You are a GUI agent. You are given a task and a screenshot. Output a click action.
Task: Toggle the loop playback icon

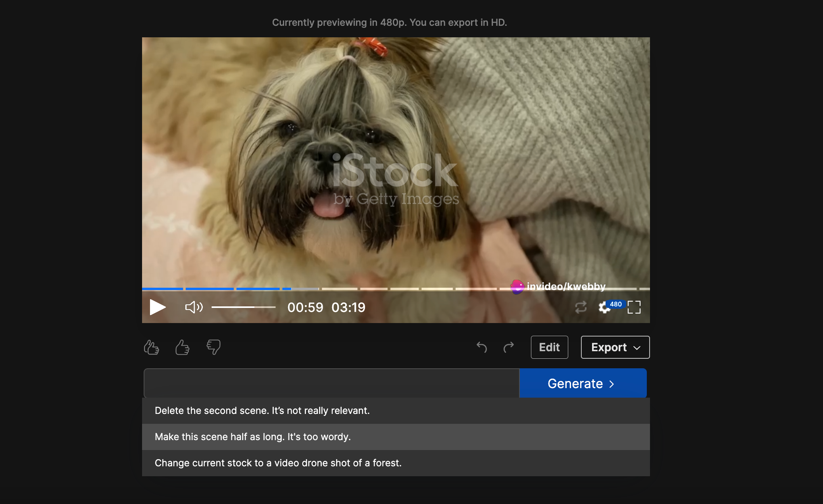point(581,307)
